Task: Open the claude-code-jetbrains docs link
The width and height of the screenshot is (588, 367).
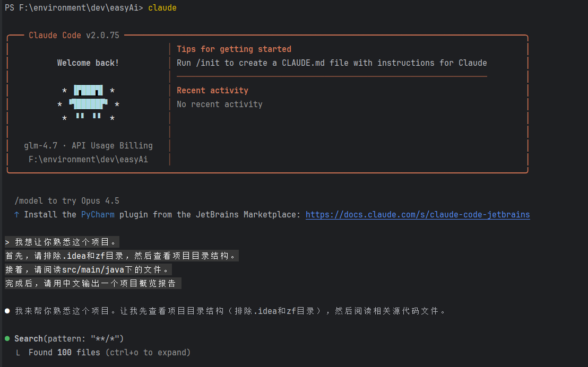Action: (417, 214)
